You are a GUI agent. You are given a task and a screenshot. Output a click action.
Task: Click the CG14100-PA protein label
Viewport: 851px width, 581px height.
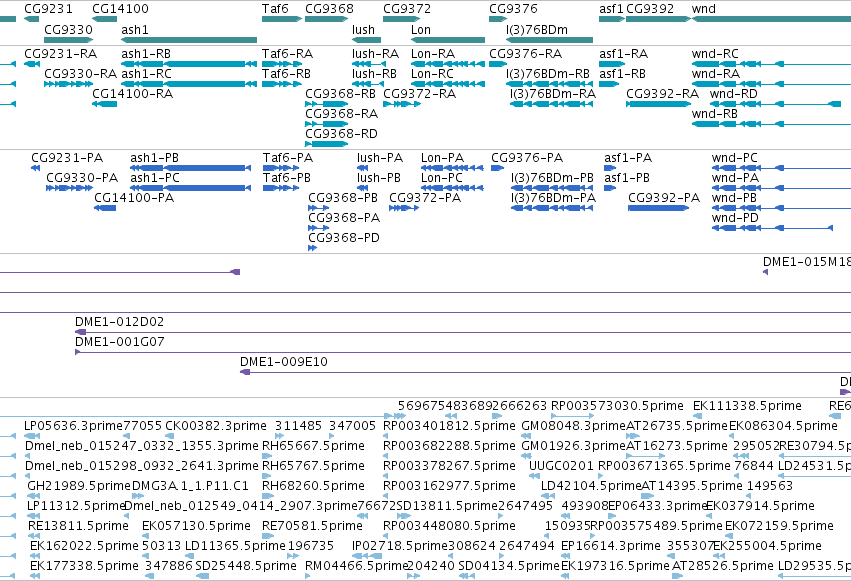click(134, 197)
